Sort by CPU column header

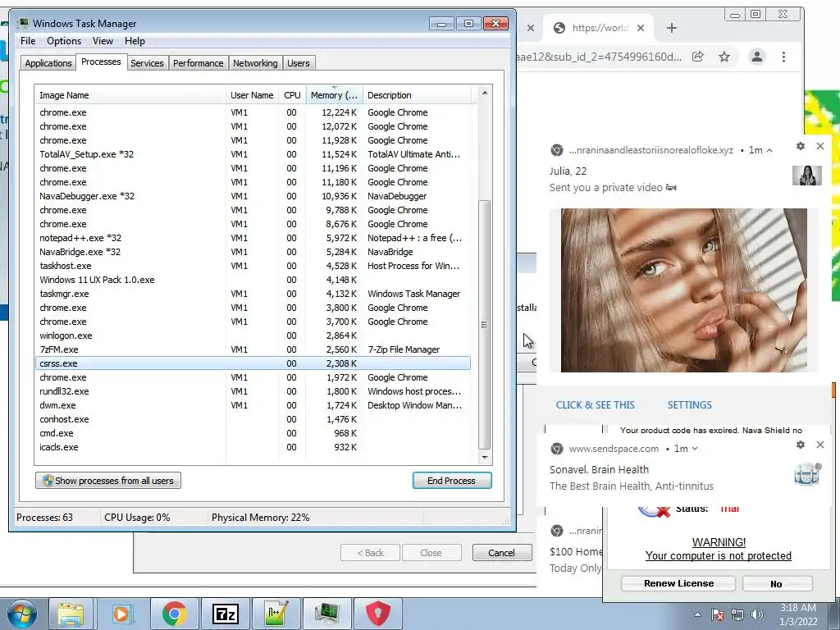coord(292,95)
